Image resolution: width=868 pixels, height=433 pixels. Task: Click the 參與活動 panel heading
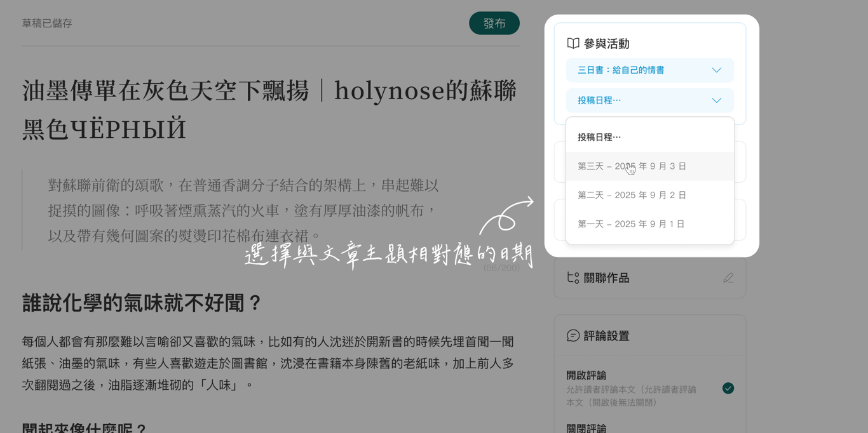coord(606,44)
